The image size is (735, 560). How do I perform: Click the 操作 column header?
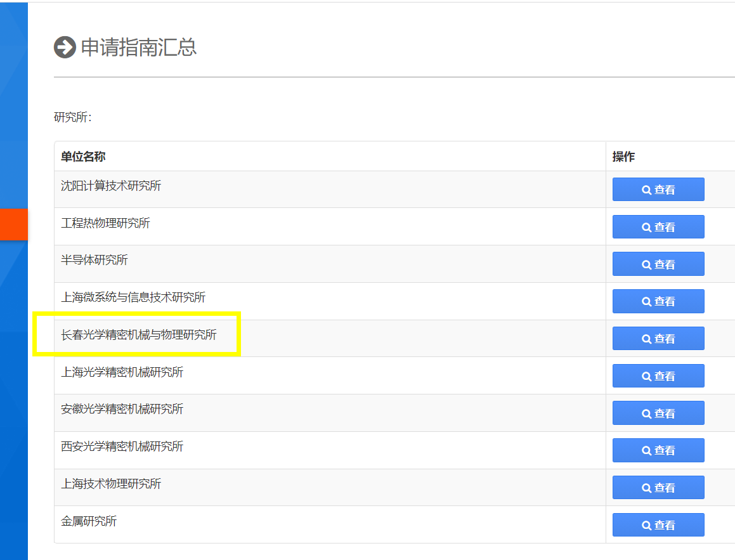point(623,157)
